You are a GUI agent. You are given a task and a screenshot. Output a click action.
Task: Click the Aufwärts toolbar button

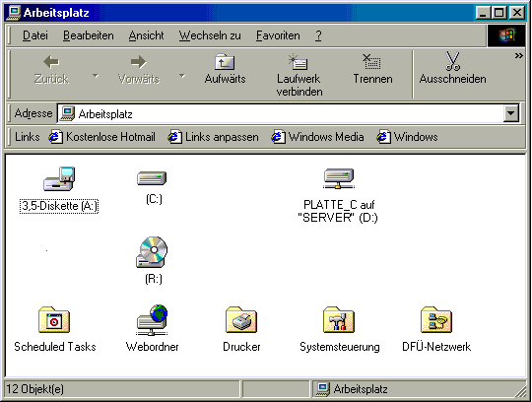coord(225,69)
